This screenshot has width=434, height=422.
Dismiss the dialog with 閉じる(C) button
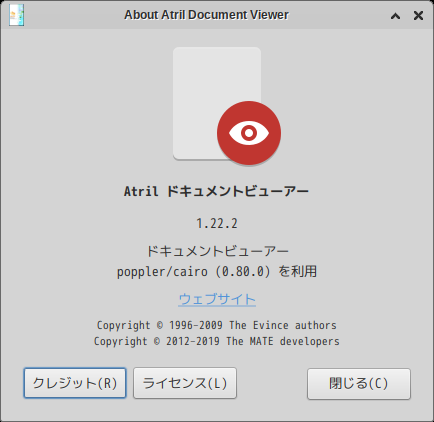point(359,383)
